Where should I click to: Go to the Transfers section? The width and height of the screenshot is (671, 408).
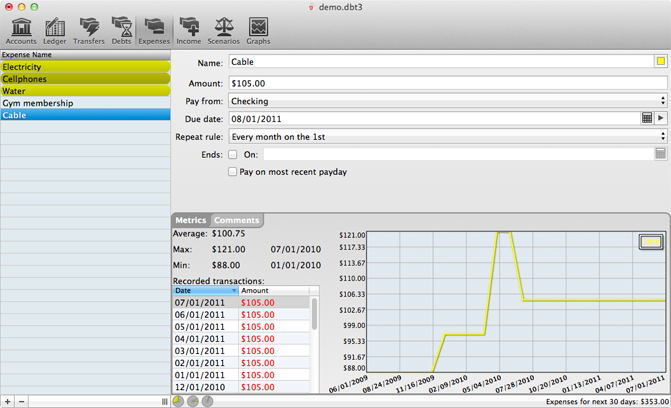coord(88,30)
